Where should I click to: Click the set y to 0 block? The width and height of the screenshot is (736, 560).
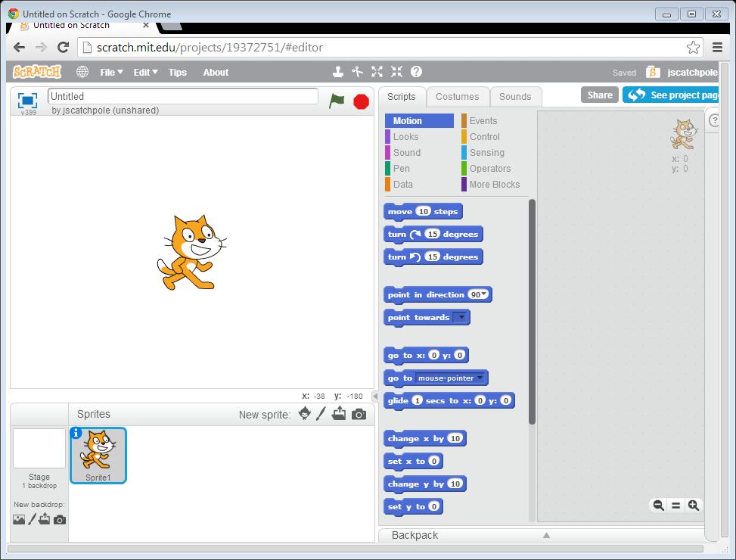[x=413, y=506]
